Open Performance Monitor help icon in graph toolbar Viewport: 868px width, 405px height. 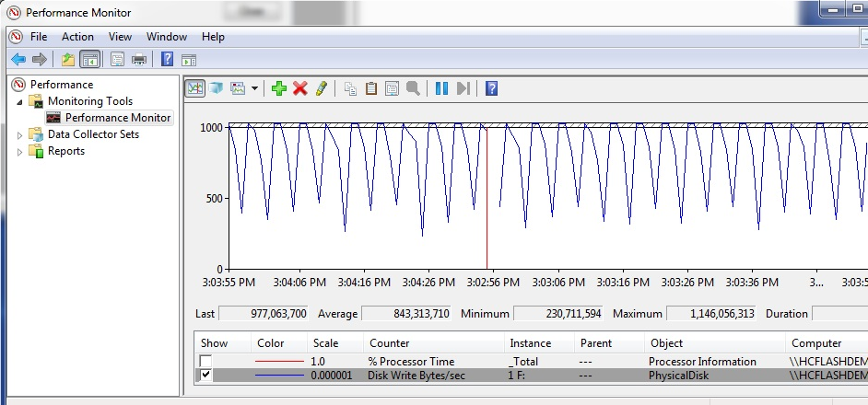(491, 88)
